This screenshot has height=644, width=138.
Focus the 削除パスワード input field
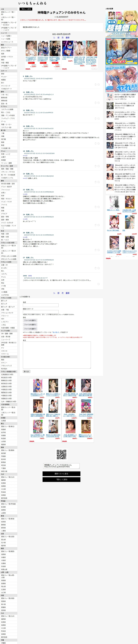[x=41, y=312]
